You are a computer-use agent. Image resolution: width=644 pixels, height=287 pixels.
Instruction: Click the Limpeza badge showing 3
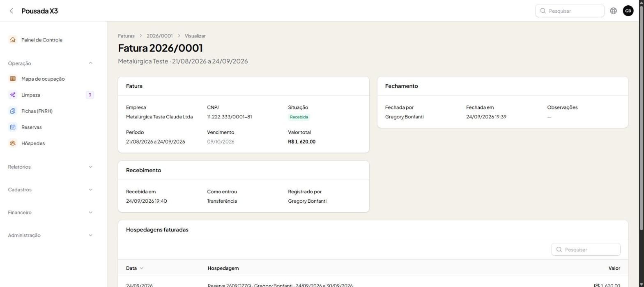tap(90, 95)
